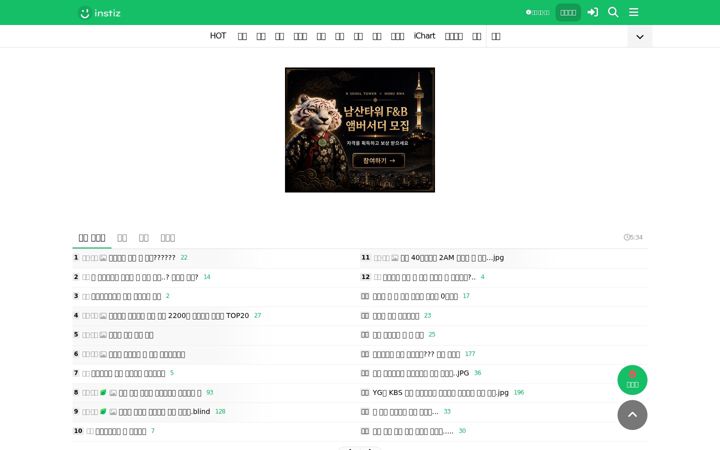Screen dimensions: 720x450
Task: Click the dark green button in header
Action: tap(568, 12)
